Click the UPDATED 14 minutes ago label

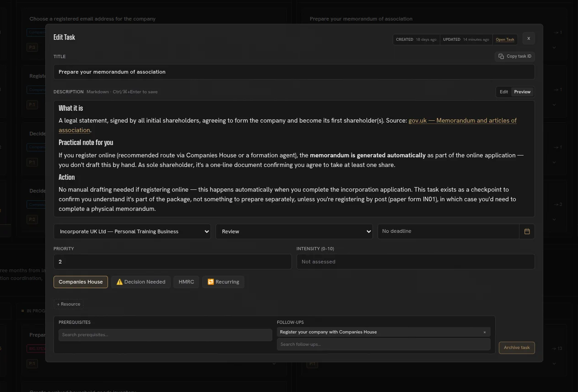tap(466, 39)
